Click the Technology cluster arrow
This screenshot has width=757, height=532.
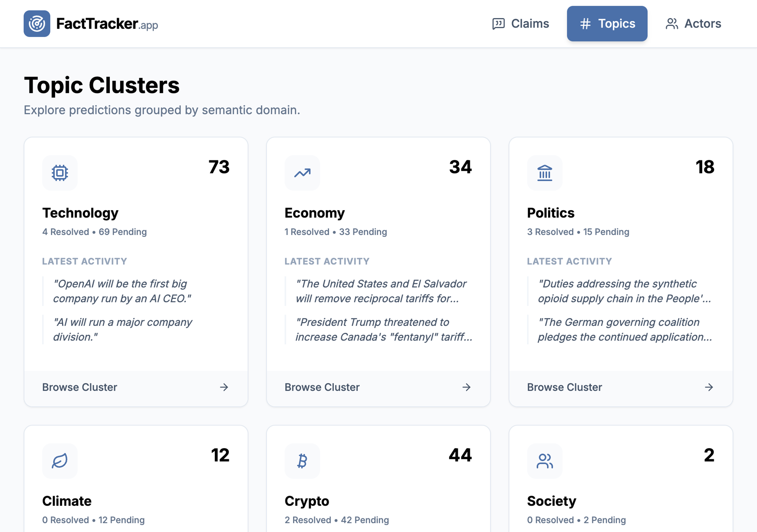[x=224, y=387]
